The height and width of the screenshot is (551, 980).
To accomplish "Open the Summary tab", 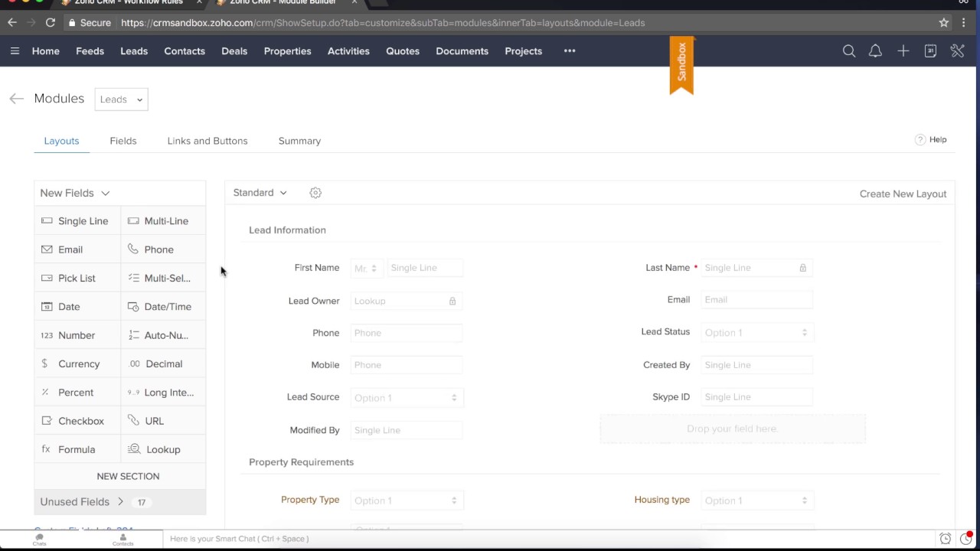I will click(x=299, y=141).
